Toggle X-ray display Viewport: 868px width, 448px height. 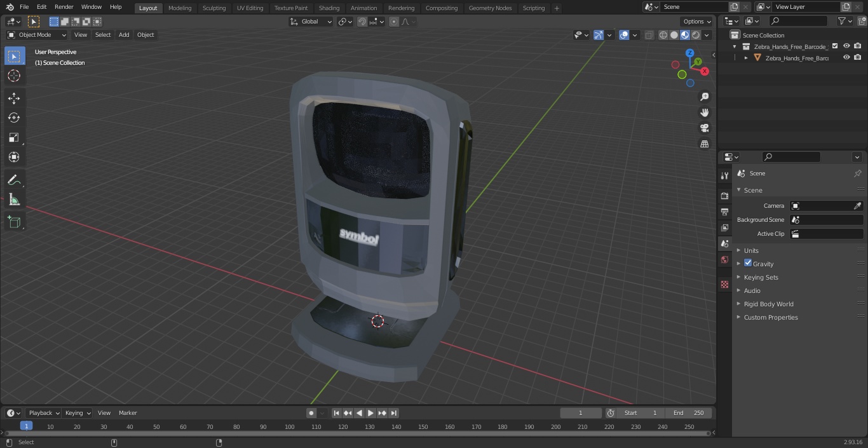click(x=649, y=35)
